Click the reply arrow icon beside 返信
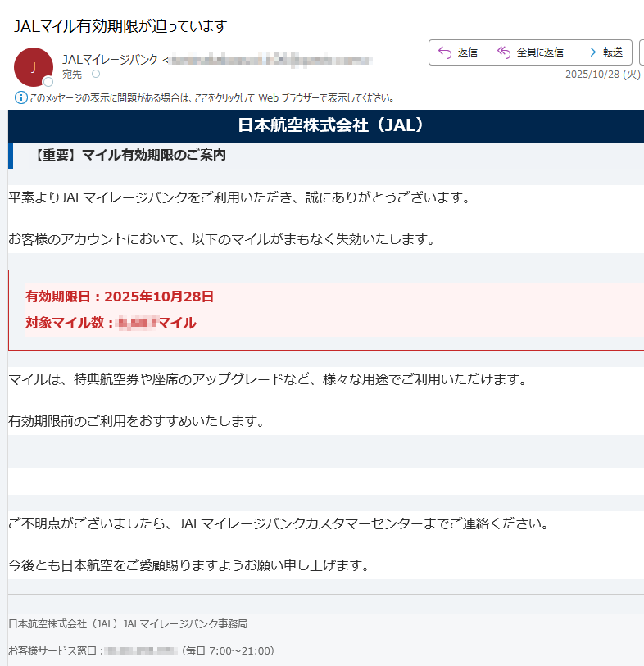The image size is (644, 666). 445,52
